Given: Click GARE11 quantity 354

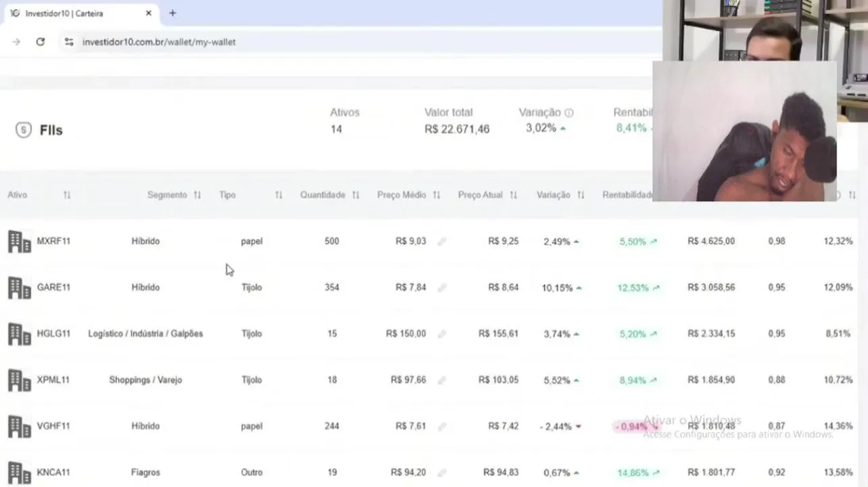Looking at the screenshot, I should tap(332, 287).
